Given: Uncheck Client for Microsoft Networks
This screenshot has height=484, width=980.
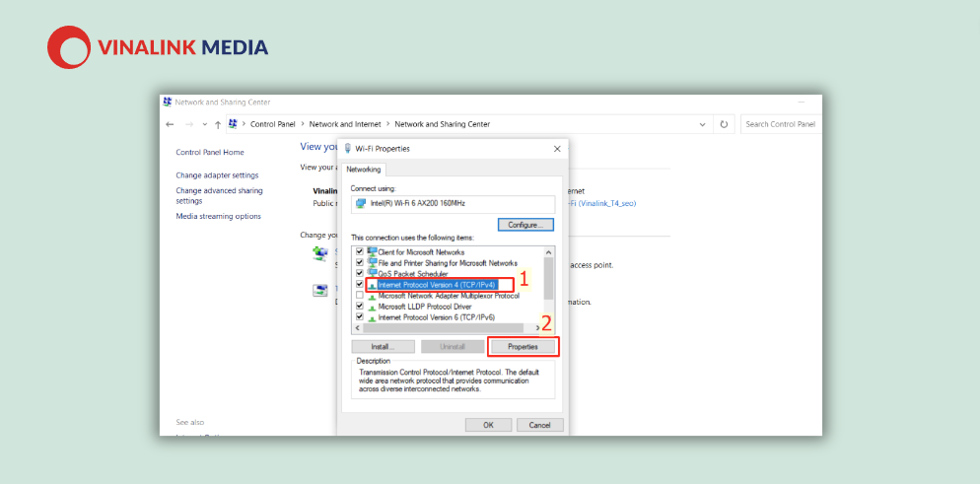Looking at the screenshot, I should (x=360, y=252).
